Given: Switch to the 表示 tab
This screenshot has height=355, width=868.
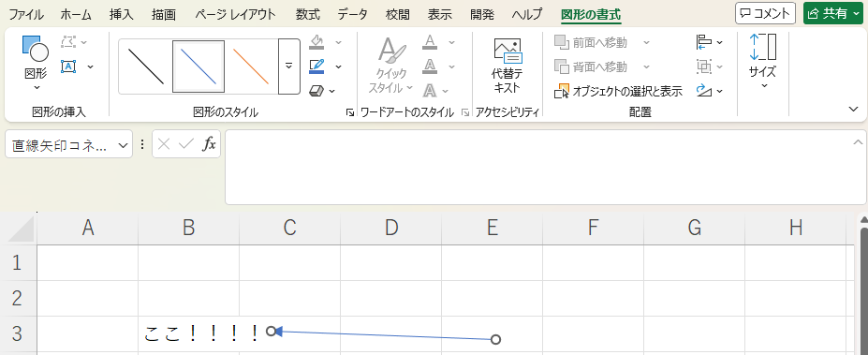Looking at the screenshot, I should pos(439,14).
